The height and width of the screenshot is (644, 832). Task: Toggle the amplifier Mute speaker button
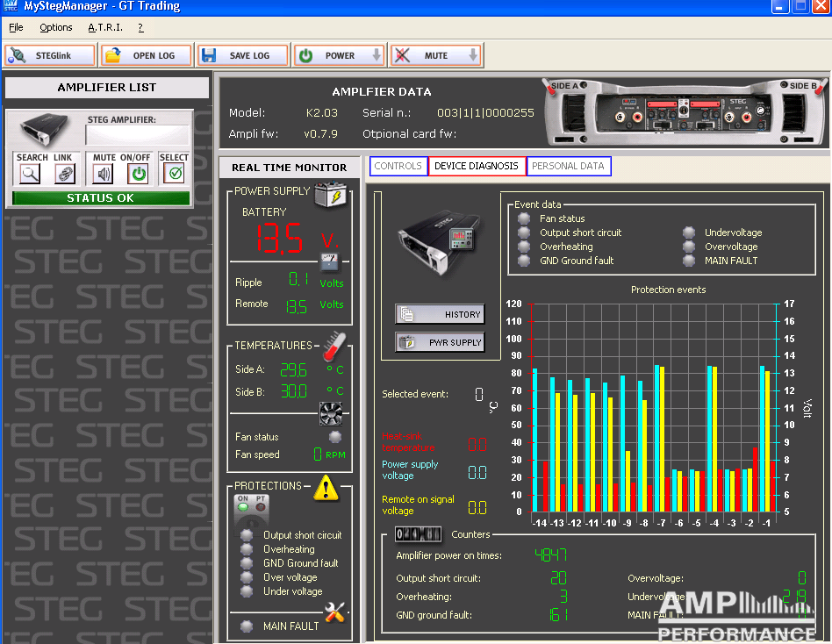coord(104,174)
